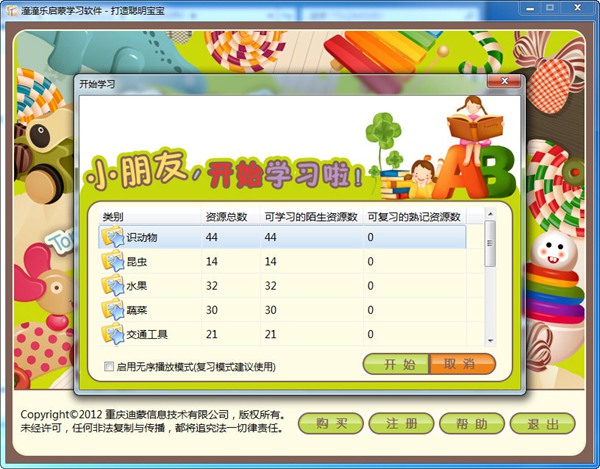Image resolution: width=600 pixels, height=469 pixels.
Task: Open the 购买 purchase button
Action: click(331, 423)
